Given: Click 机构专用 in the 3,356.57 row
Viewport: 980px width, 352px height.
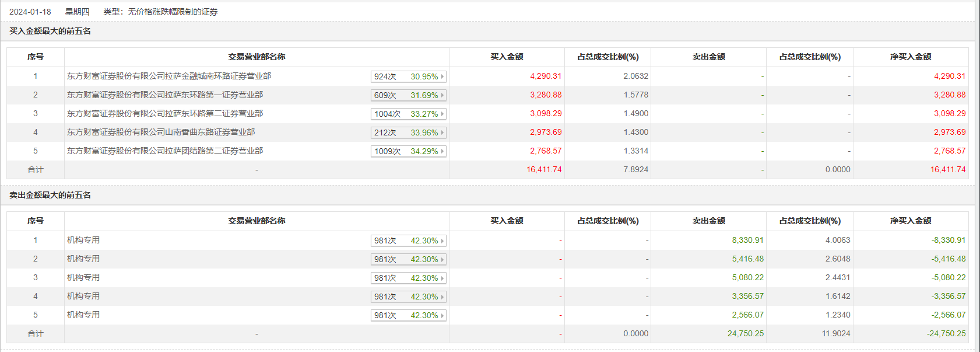Looking at the screenshot, I should [x=83, y=296].
